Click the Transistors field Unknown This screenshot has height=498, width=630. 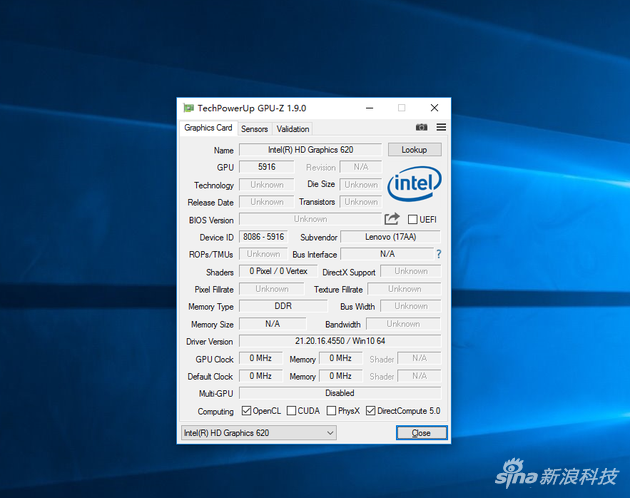point(361,202)
